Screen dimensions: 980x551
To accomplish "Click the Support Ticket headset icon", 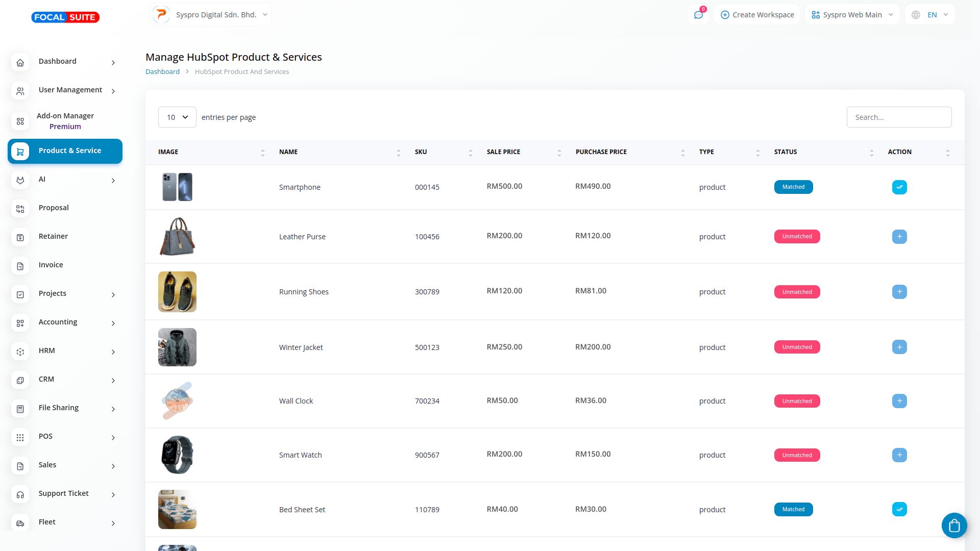I will (x=20, y=494).
